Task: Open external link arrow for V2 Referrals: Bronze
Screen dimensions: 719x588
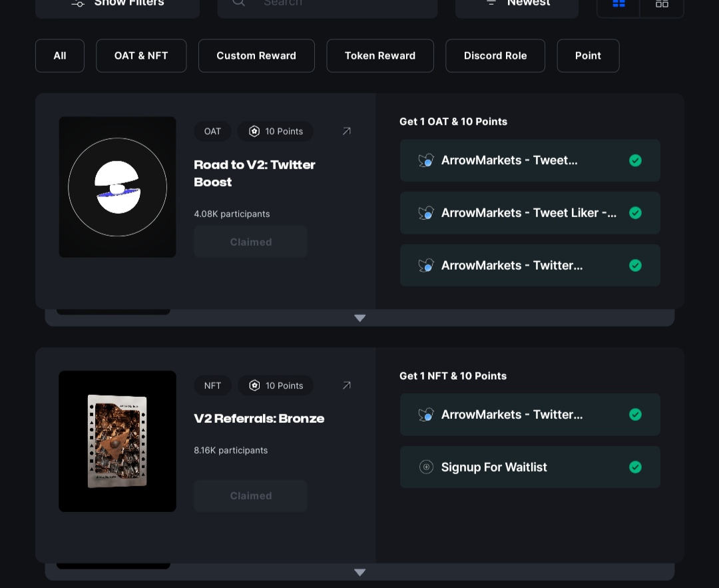Action: click(x=346, y=386)
